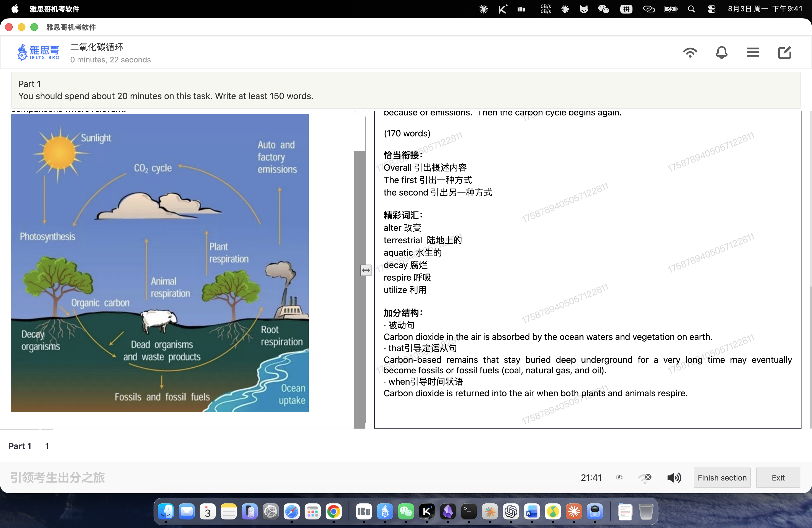Click the 'terrestrial 陆地上的' vocabulary line

click(x=423, y=240)
